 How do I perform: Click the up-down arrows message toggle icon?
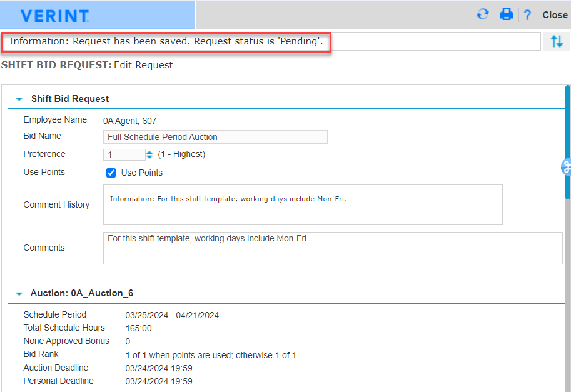pyautogui.click(x=557, y=42)
